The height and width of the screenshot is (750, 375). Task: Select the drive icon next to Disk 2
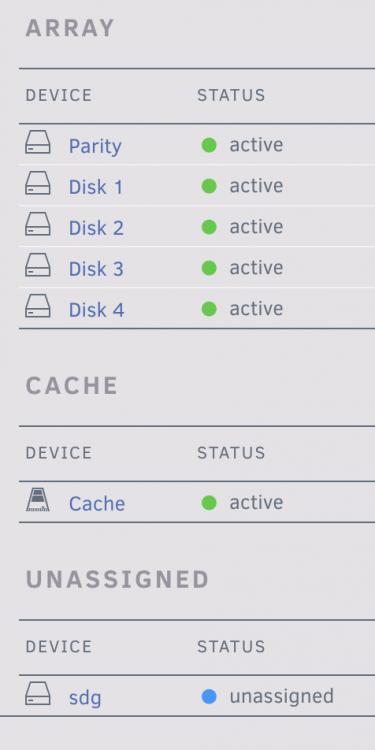38,224
